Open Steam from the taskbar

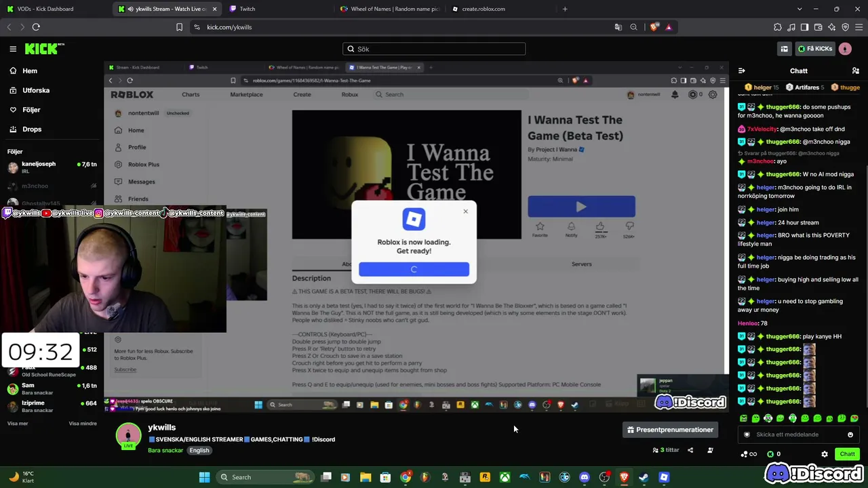tap(644, 477)
